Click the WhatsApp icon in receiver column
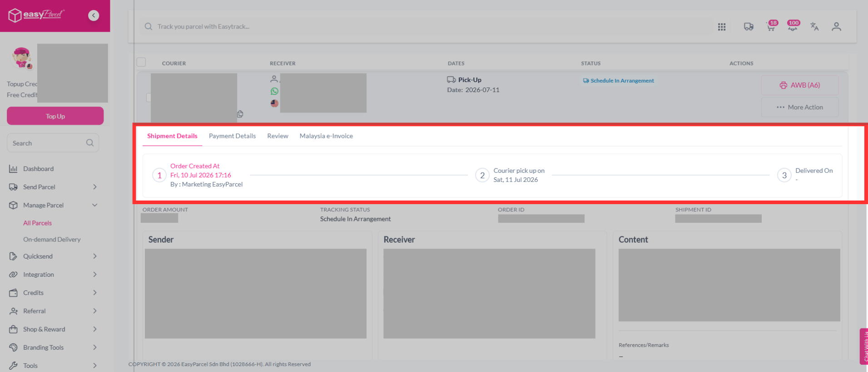Screen dimensions: 868x372 tap(274, 91)
